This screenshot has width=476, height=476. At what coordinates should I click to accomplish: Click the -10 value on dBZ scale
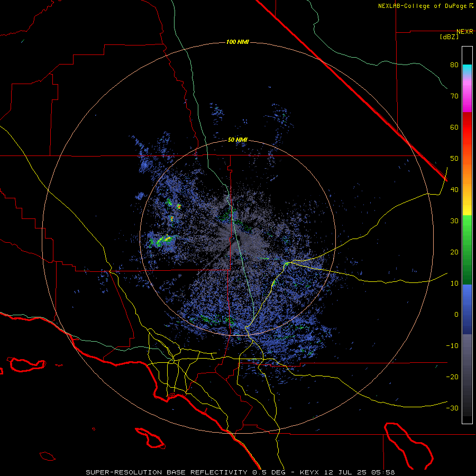coord(452,346)
